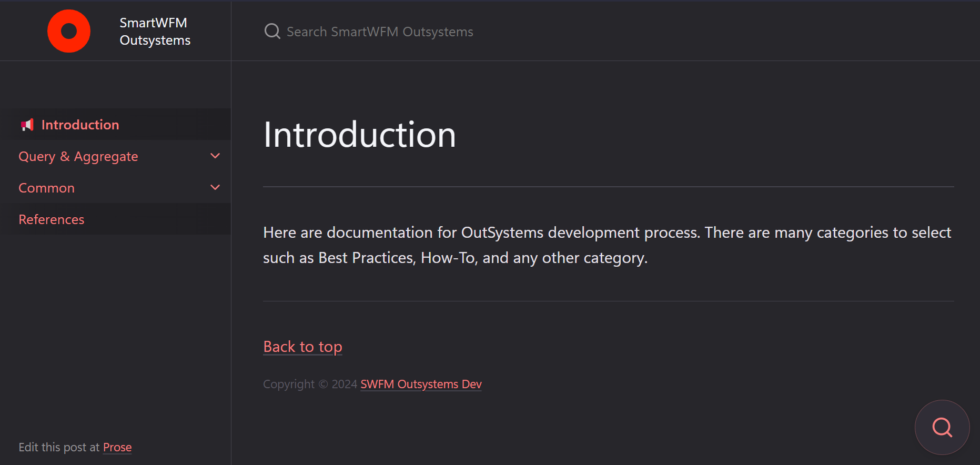The height and width of the screenshot is (465, 980).
Task: Click the Back to top link
Action: (302, 347)
